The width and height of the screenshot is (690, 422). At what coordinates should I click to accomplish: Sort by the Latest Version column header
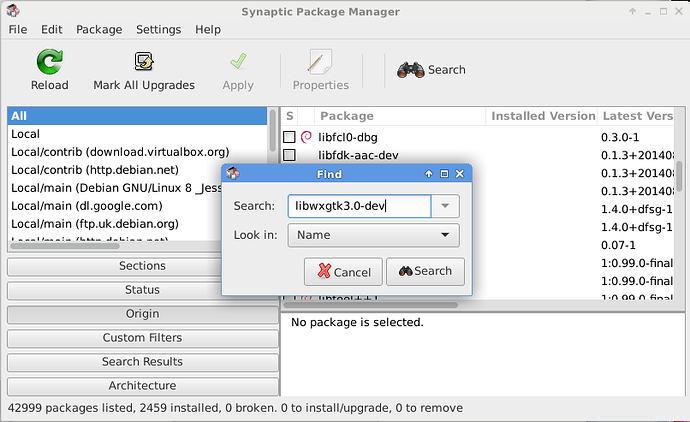637,116
